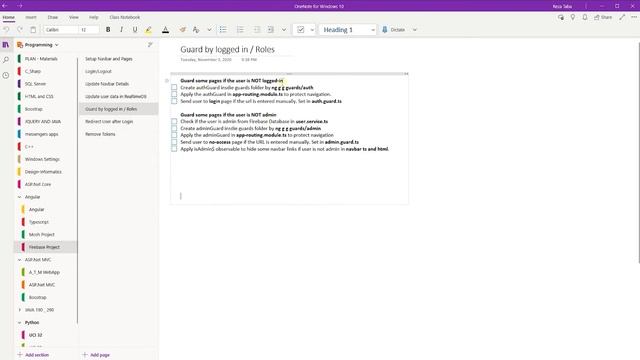Check the 'Send user to login page' box
This screenshot has width=640, height=360.
click(174, 101)
